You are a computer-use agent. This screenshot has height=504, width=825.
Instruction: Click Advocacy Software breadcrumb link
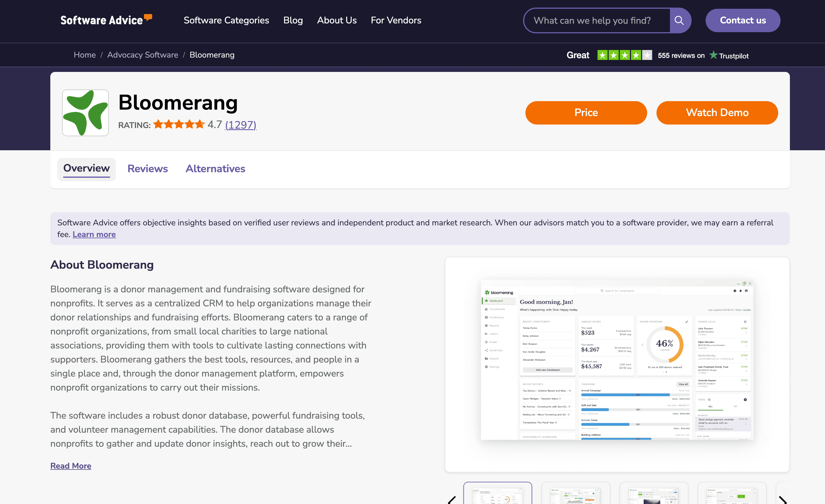[143, 55]
